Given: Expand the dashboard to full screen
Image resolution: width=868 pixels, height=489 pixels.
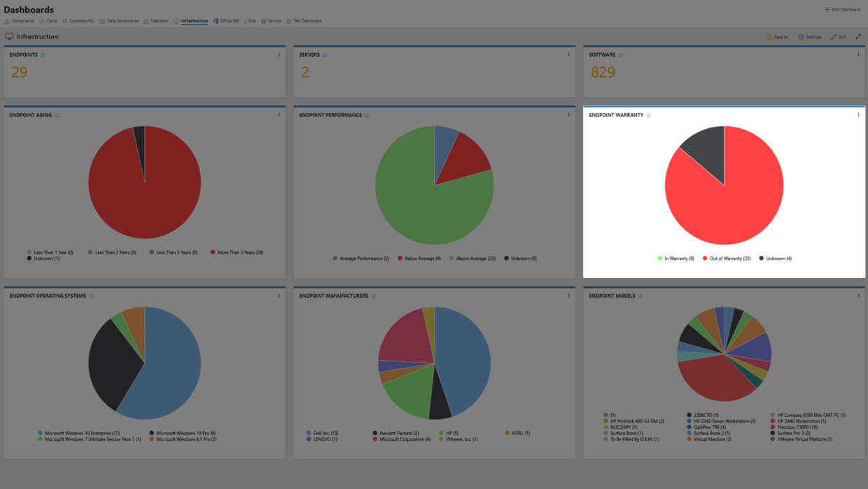Looking at the screenshot, I should point(858,36).
